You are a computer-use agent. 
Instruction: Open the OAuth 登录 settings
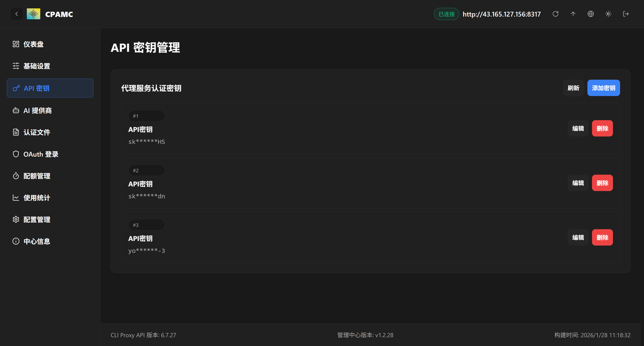point(41,154)
